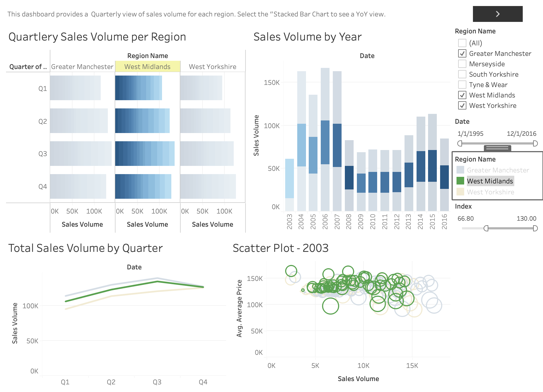543x392 pixels.
Task: Uncheck the Greater Manchester region filter
Action: tap(462, 53)
